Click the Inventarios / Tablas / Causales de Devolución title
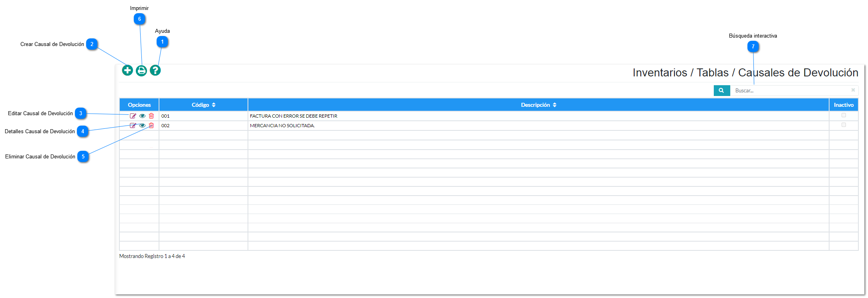868x298 pixels. point(745,73)
